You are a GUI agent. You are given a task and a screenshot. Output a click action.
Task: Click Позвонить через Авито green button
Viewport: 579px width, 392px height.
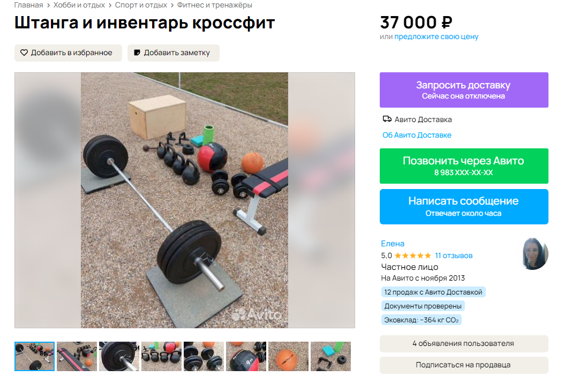pos(464,166)
